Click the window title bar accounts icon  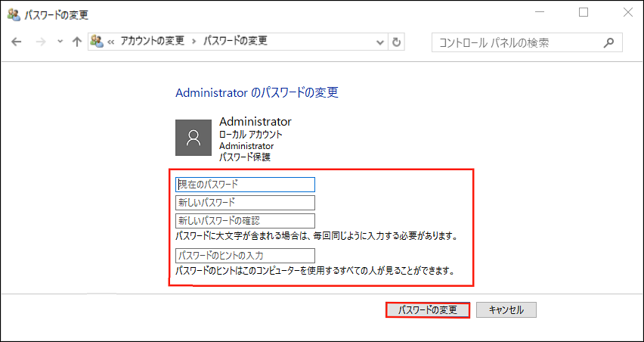[x=13, y=13]
